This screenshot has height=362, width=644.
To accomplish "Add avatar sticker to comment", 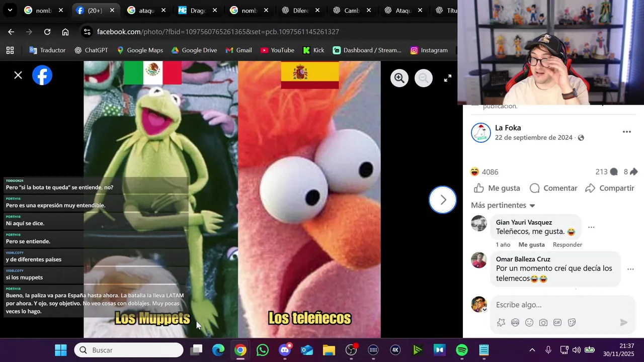I will pyautogui.click(x=501, y=323).
